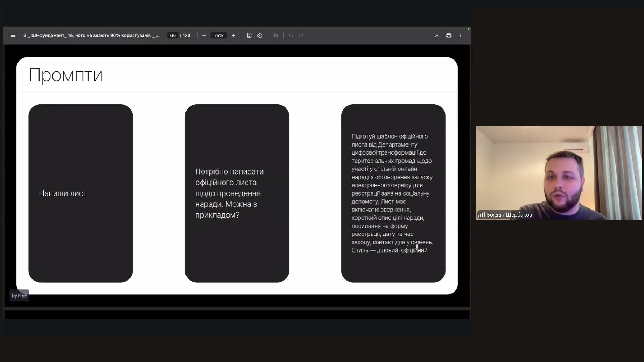Print the PDF document
Image resolution: width=644 pixels, height=362 pixels.
449,35
